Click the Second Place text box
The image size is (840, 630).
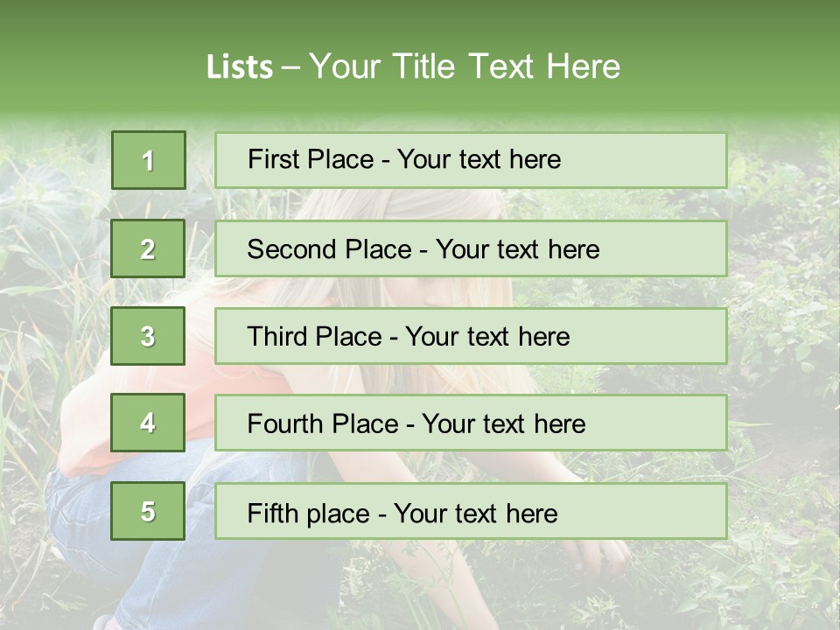coord(471,248)
